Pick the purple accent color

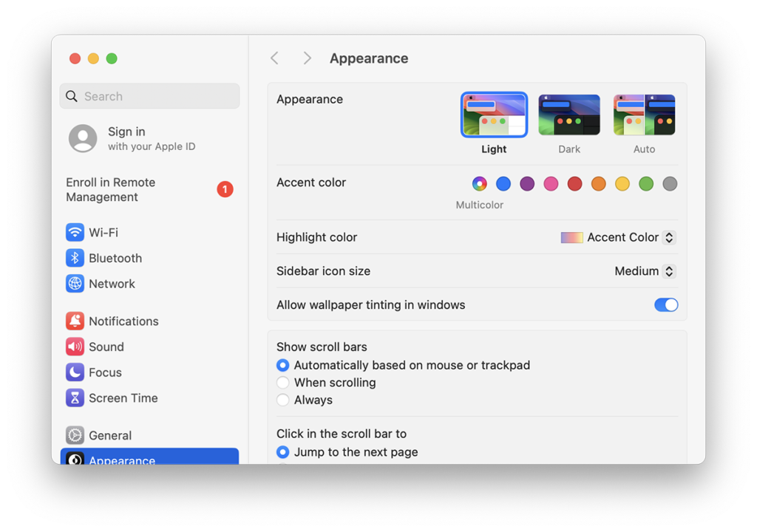point(527,183)
